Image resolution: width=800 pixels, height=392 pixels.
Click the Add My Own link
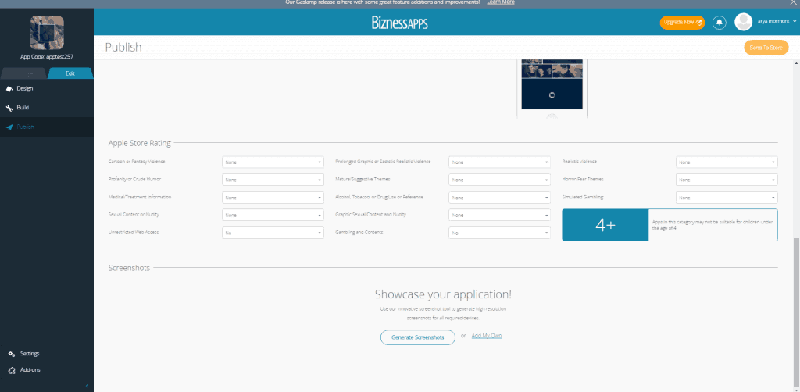pos(487,335)
